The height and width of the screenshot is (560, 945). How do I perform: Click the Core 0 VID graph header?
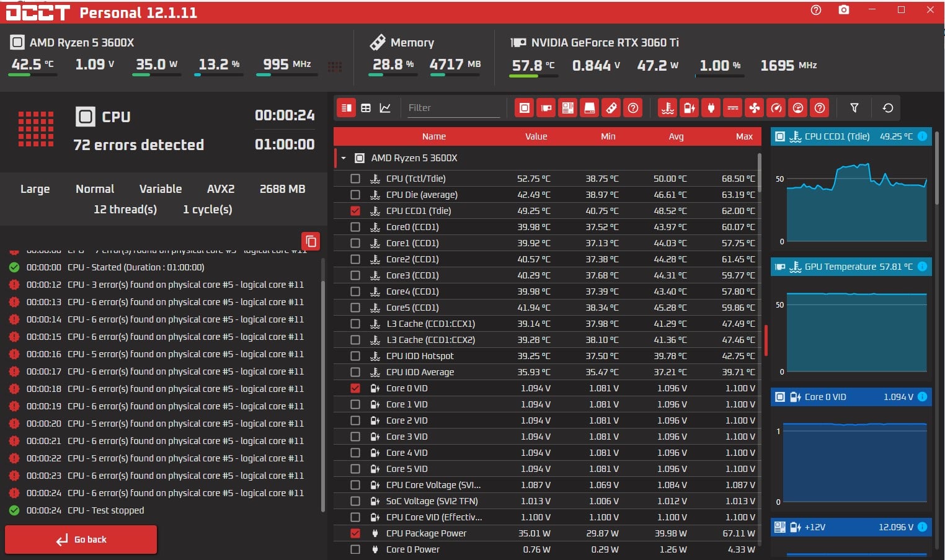(x=851, y=397)
